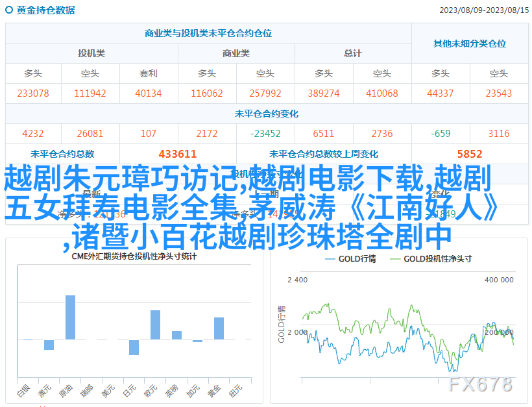Click the date range 2023/08/09-2023/08/15
The width and height of the screenshot is (532, 407).
click(482, 10)
